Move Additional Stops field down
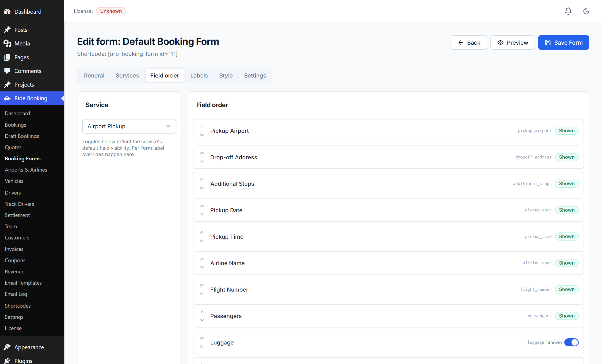Screen dimensions: 602x364 coord(202,187)
